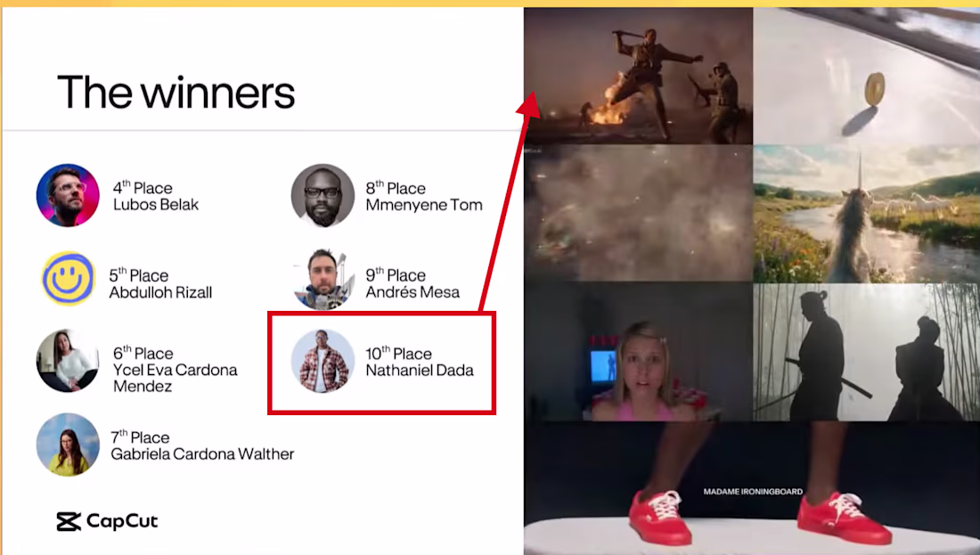
Task: Click the CapCut wordmark text
Action: pyautogui.click(x=122, y=521)
